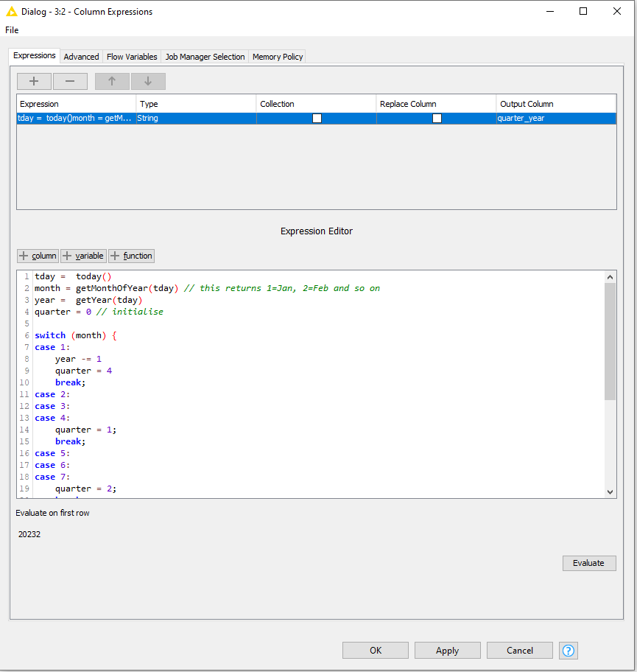637x672 pixels.
Task: Insert a function using the + function button
Action: click(131, 256)
